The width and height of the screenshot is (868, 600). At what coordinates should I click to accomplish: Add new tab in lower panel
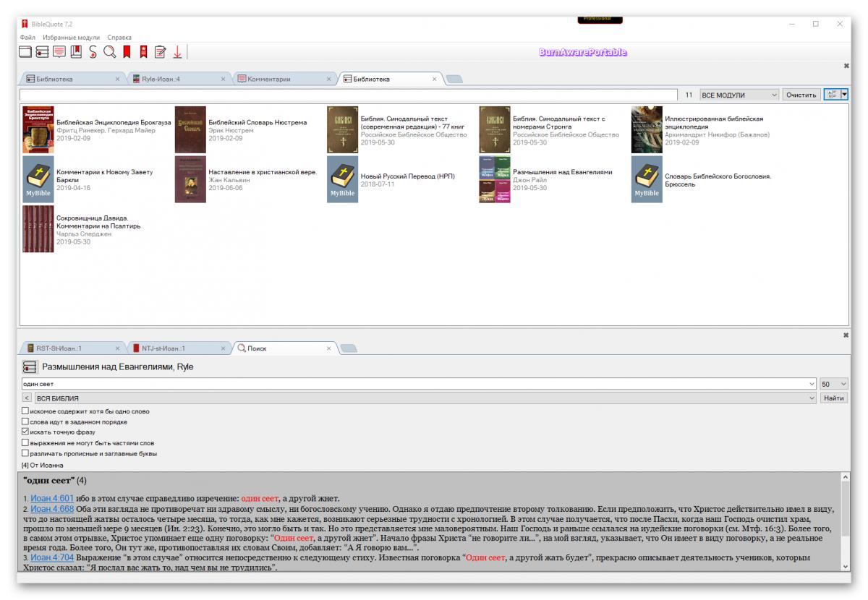pyautogui.click(x=349, y=348)
